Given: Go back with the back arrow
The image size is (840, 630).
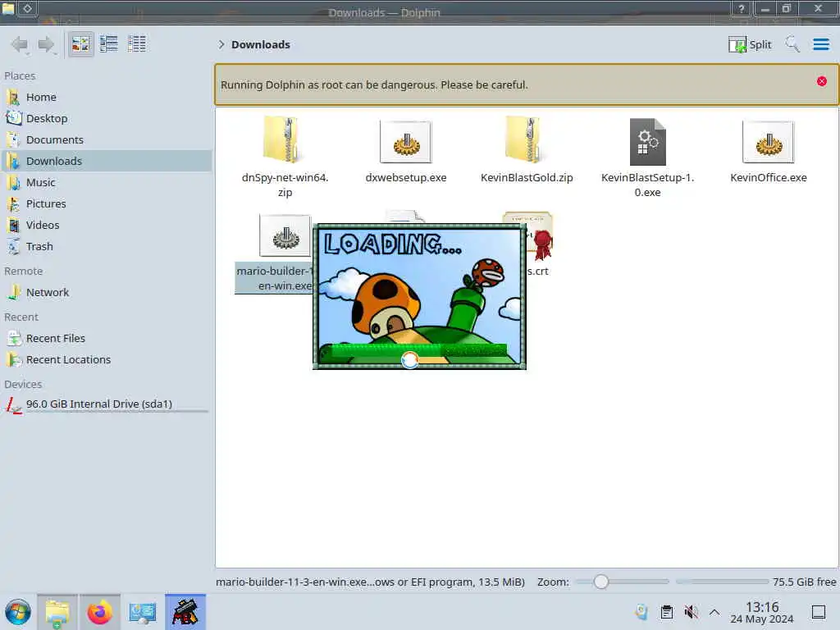Looking at the screenshot, I should pyautogui.click(x=20, y=44).
